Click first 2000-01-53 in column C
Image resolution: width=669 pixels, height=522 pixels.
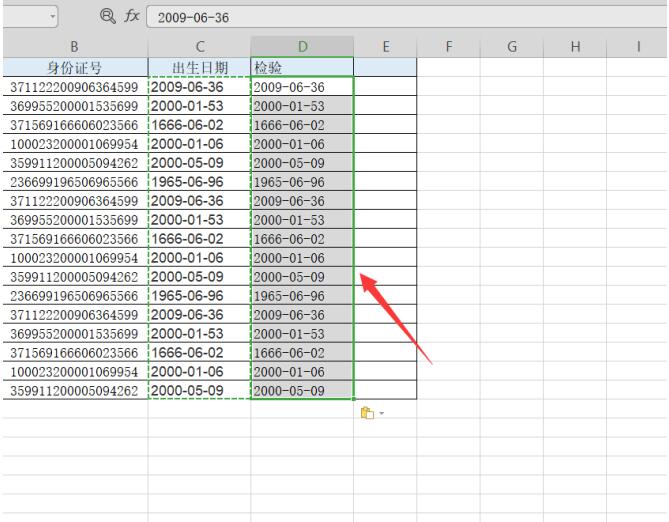(200, 105)
